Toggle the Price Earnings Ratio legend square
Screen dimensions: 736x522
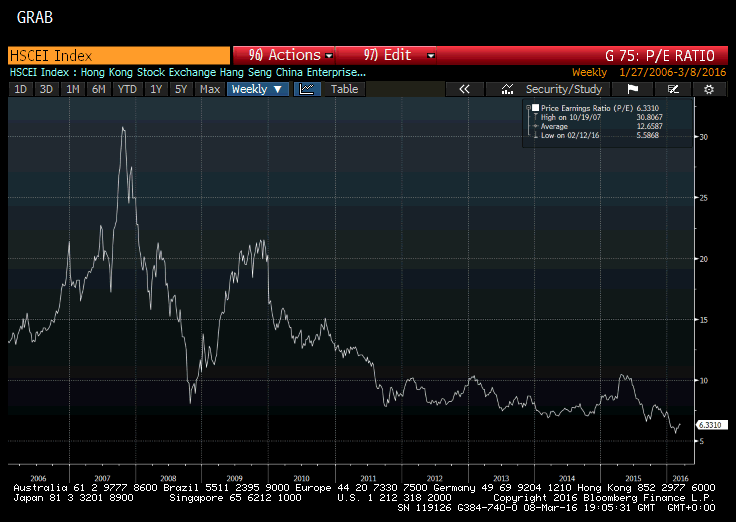(535, 108)
